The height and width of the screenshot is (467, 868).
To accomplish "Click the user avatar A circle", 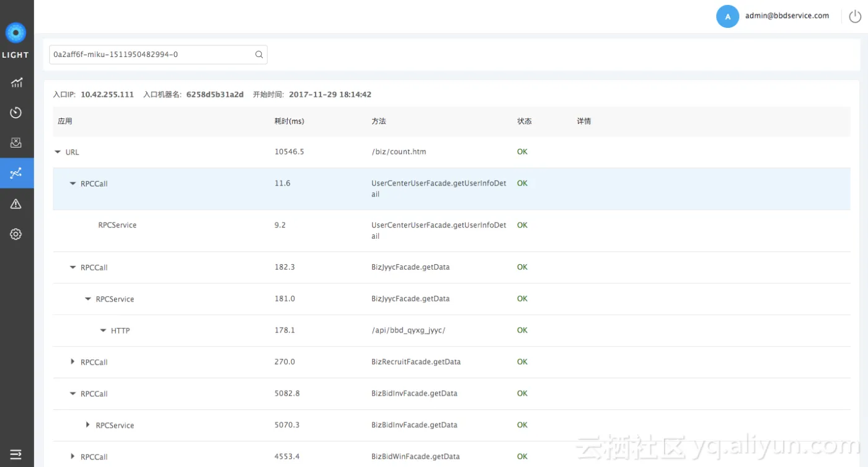I will 727,17.
